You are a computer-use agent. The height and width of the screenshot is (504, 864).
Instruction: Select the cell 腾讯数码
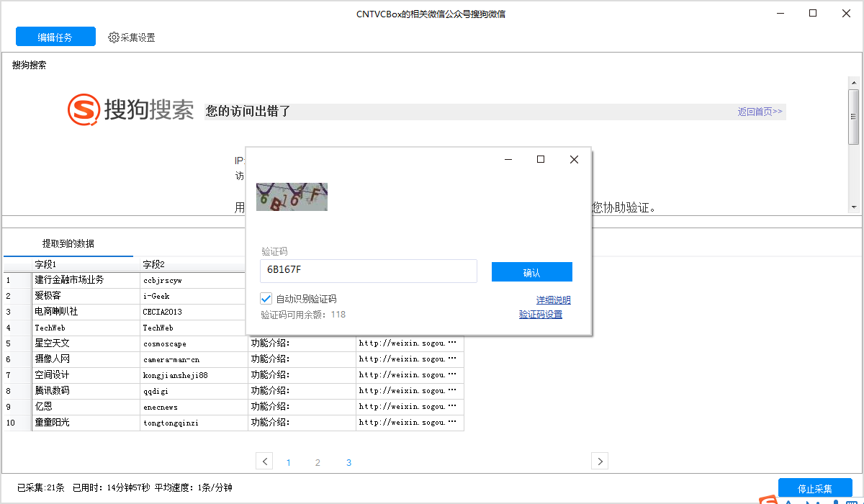[x=86, y=390]
